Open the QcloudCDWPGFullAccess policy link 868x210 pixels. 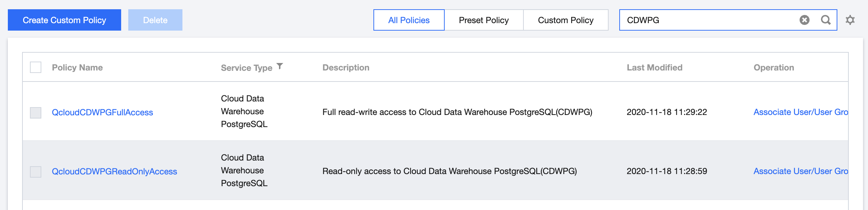tap(102, 112)
